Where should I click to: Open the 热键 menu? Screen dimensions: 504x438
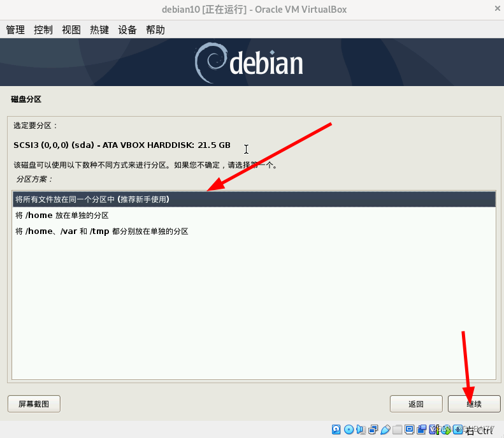point(99,30)
